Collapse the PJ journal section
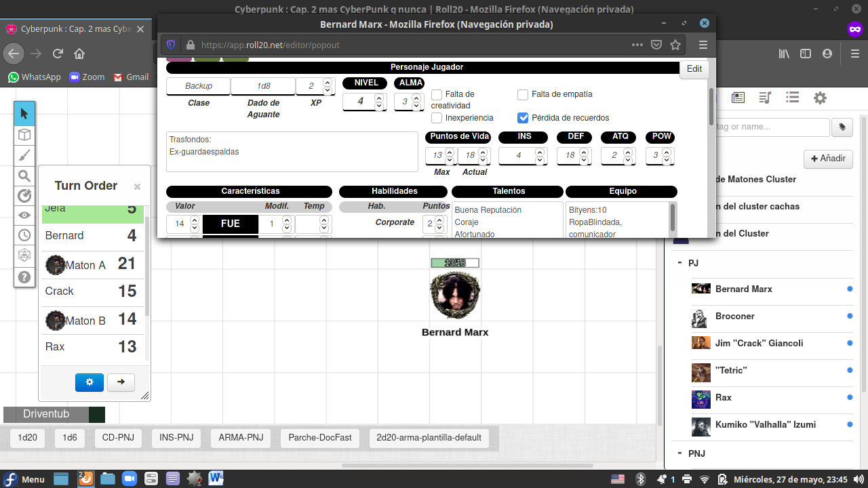The width and height of the screenshot is (868, 488). point(679,262)
